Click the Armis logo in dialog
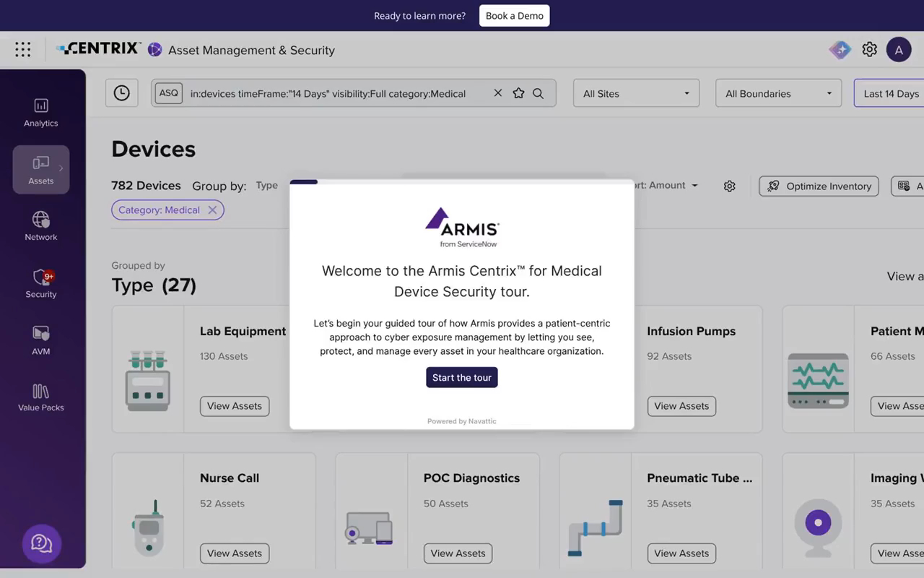924x578 pixels. (462, 228)
